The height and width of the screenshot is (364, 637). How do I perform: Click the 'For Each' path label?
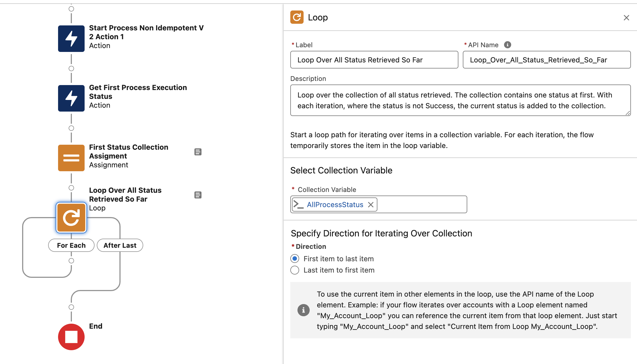pyautogui.click(x=71, y=245)
